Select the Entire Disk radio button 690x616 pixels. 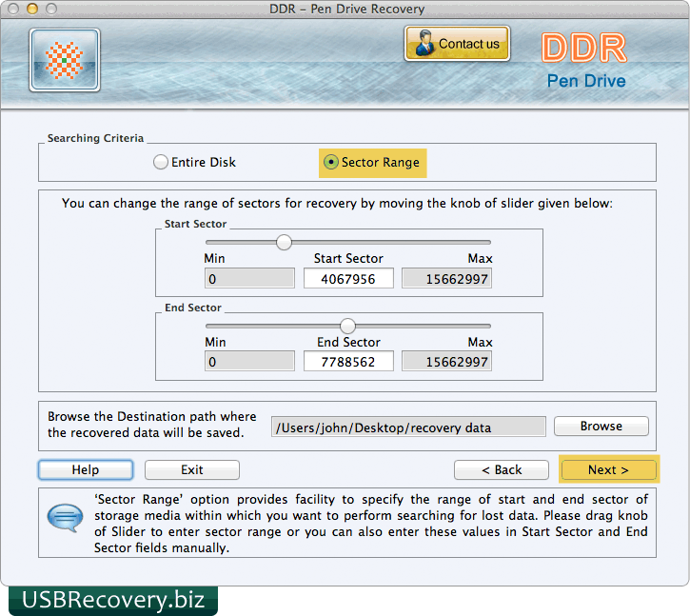coord(161,162)
